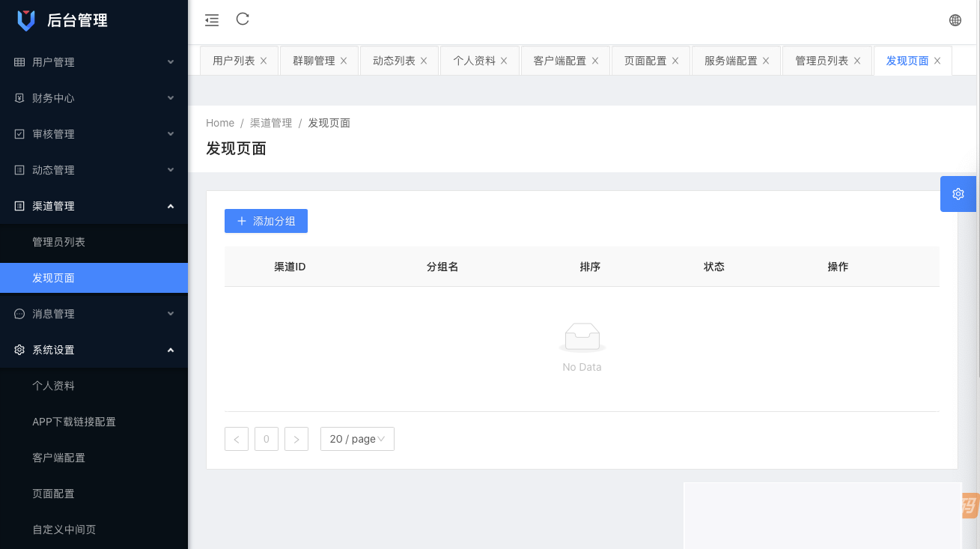This screenshot has width=980, height=549.
Task: Open the 20 / page size dropdown
Action: (357, 439)
